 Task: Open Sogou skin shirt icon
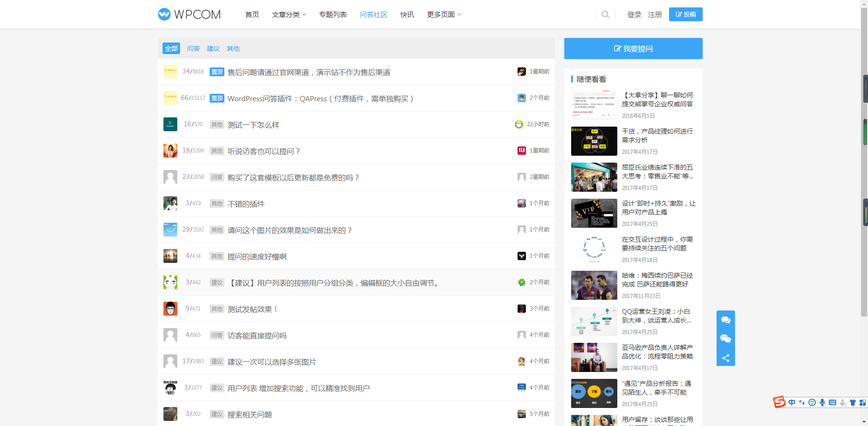pyautogui.click(x=853, y=402)
